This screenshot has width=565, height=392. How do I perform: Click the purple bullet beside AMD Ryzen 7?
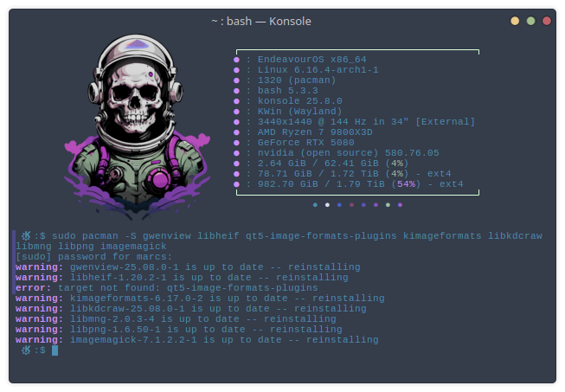click(236, 132)
